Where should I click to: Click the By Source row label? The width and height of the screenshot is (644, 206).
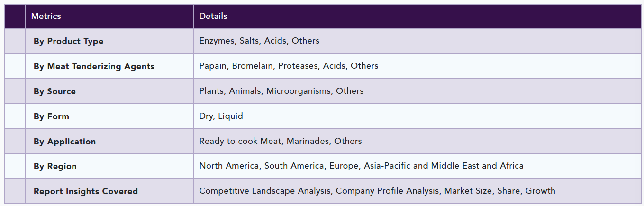(x=54, y=91)
